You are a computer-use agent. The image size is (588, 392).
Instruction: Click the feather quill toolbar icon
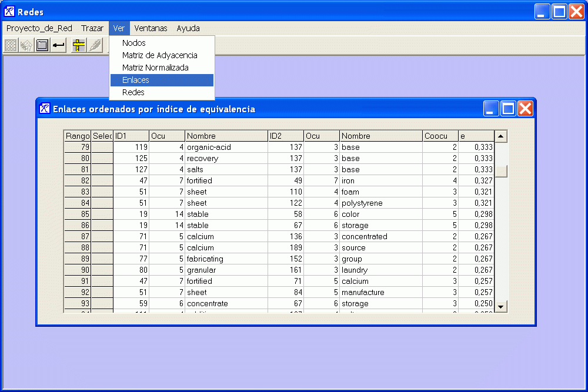95,45
